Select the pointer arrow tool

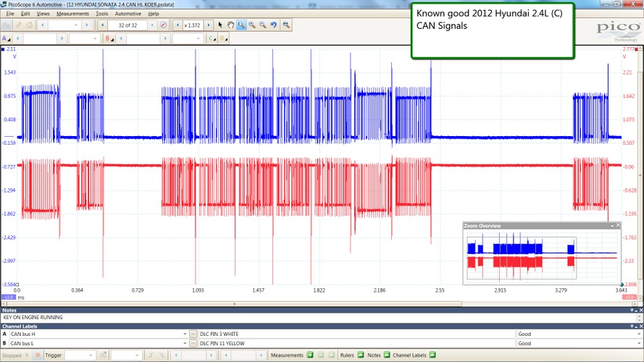(x=220, y=25)
